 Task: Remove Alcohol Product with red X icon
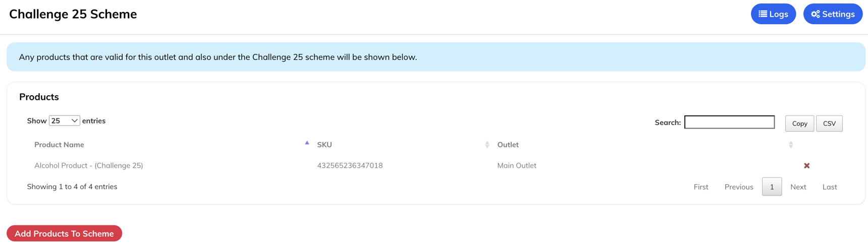806,166
